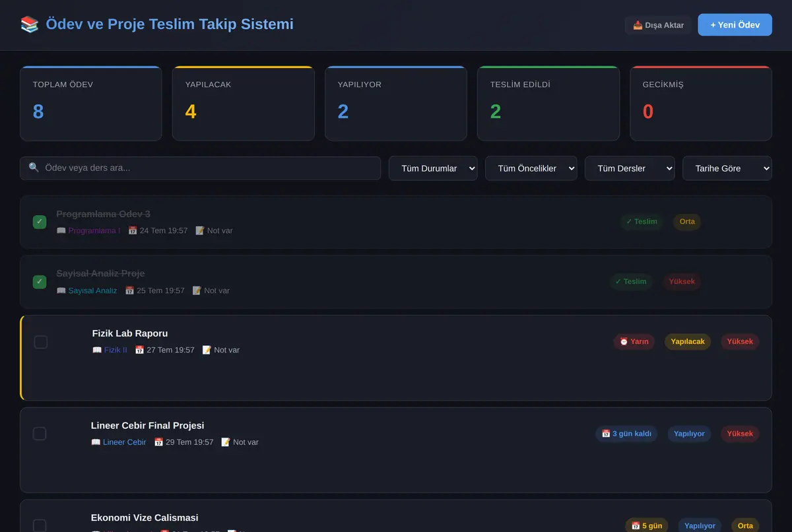Click the calendar icon next to 24 Tem 19:57

(133, 230)
